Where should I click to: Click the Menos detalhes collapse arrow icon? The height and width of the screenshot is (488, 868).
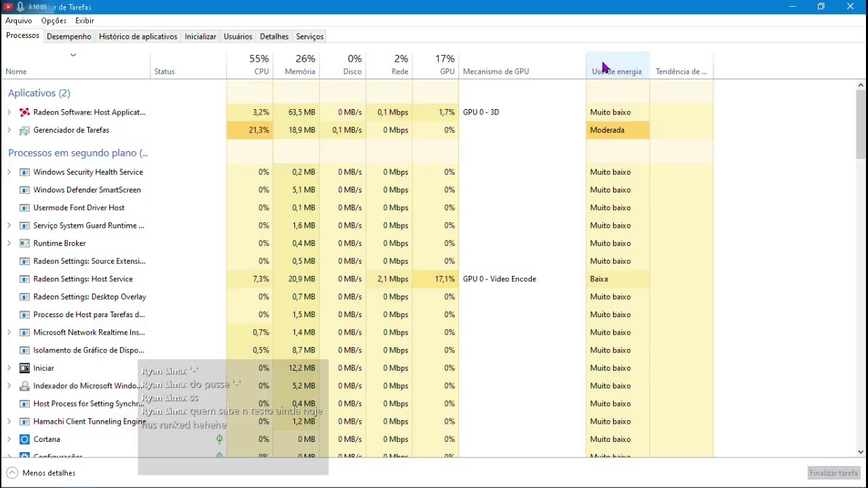pos(12,473)
